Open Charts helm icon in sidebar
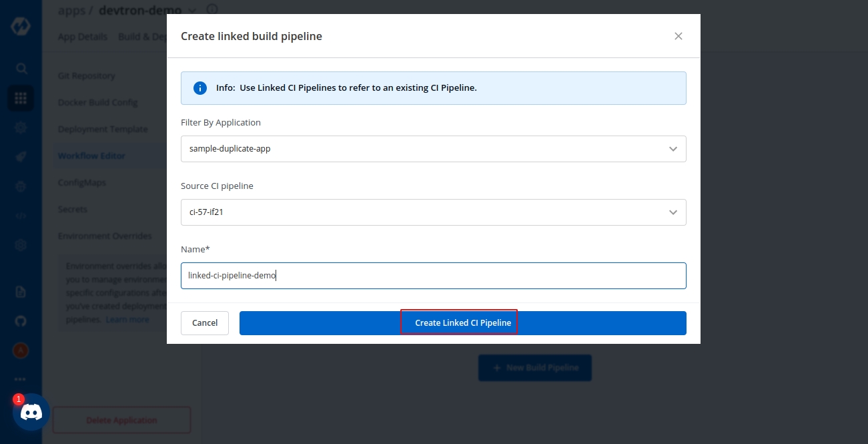Image resolution: width=868 pixels, height=444 pixels. 21,128
